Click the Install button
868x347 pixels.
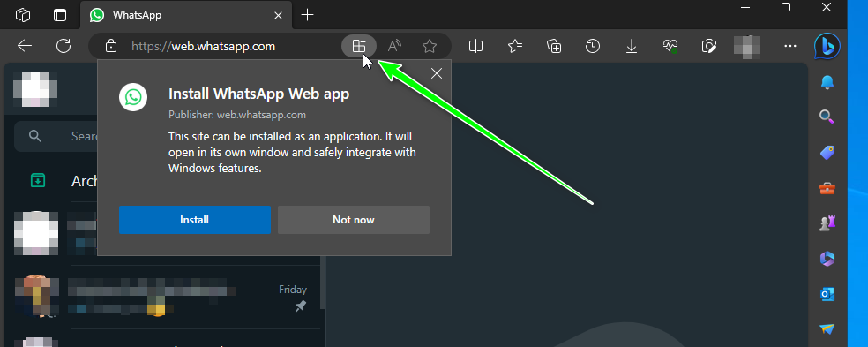[194, 220]
